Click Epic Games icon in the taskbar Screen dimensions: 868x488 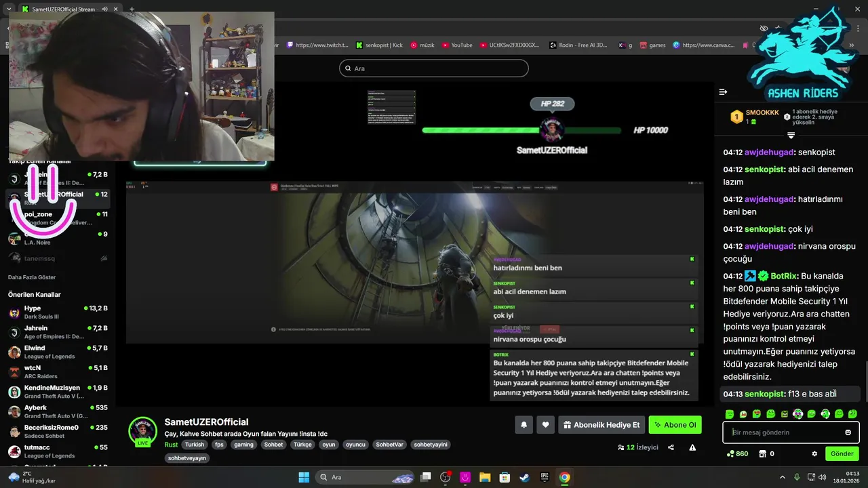pyautogui.click(x=545, y=477)
